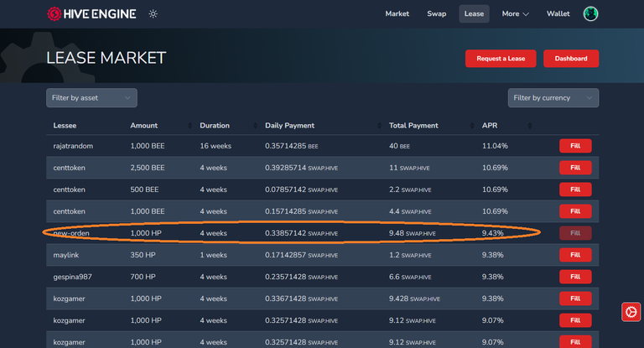Open the Filter by asset dropdown
This screenshot has width=644, height=348.
pyautogui.click(x=91, y=98)
